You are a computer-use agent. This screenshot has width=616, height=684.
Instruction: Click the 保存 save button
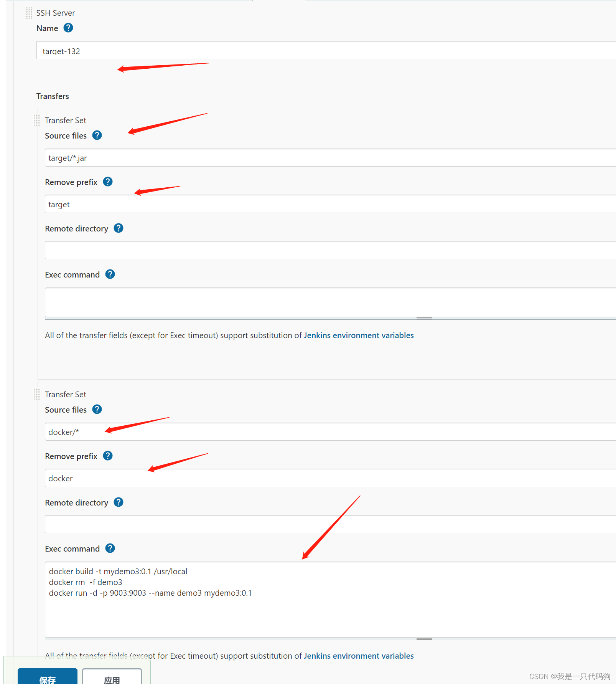47,678
